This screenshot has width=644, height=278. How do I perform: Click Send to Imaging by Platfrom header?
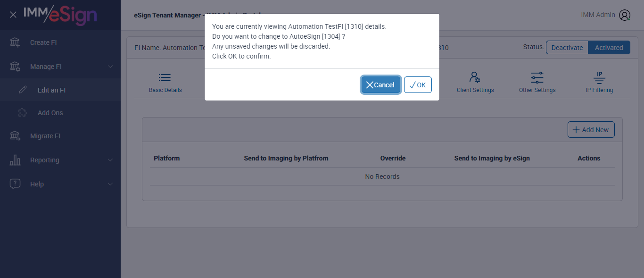point(286,158)
